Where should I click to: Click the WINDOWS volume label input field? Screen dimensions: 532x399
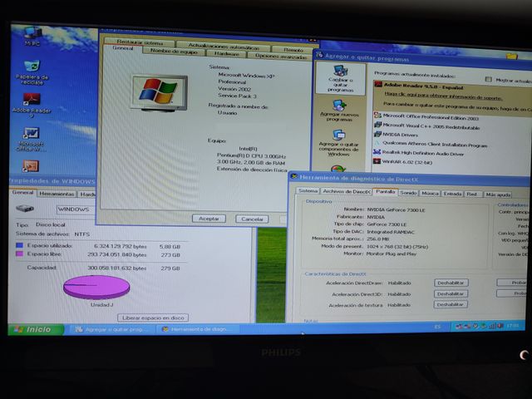(76, 209)
